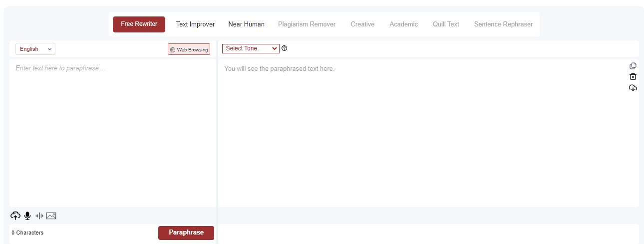Click the Paraphrase button
Viewport: 644px width, 244px height.
(x=186, y=233)
